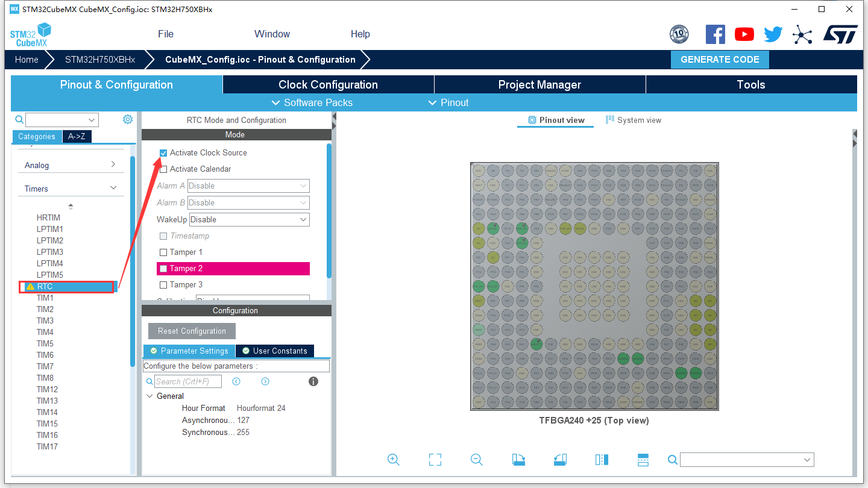
Task: Uncheck Activate Clock Source
Action: pos(163,153)
